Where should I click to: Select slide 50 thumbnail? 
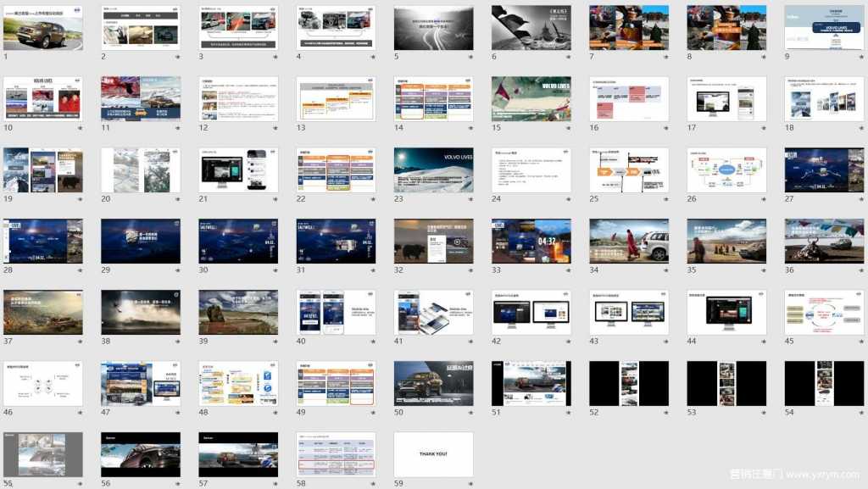pos(434,383)
